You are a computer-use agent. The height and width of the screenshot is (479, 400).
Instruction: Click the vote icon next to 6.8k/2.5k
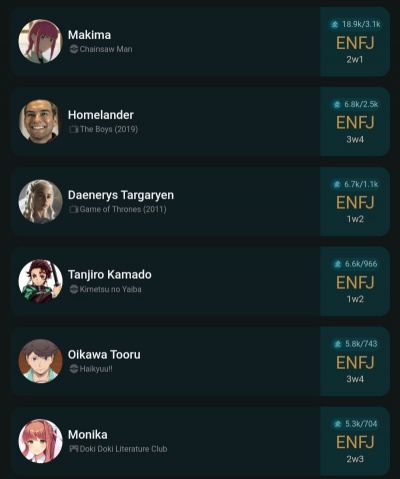coord(337,104)
